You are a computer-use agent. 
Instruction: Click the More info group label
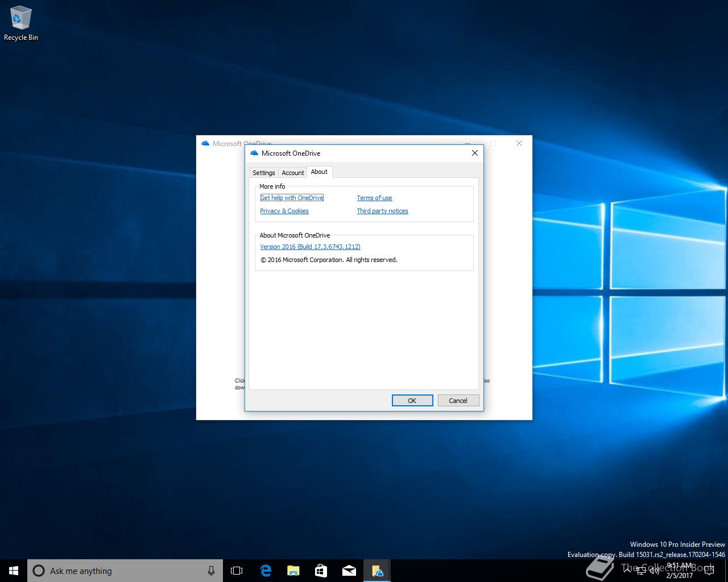[x=272, y=186]
